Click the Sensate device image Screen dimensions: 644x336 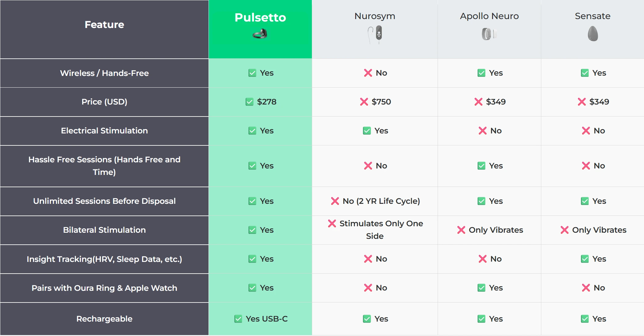[593, 34]
